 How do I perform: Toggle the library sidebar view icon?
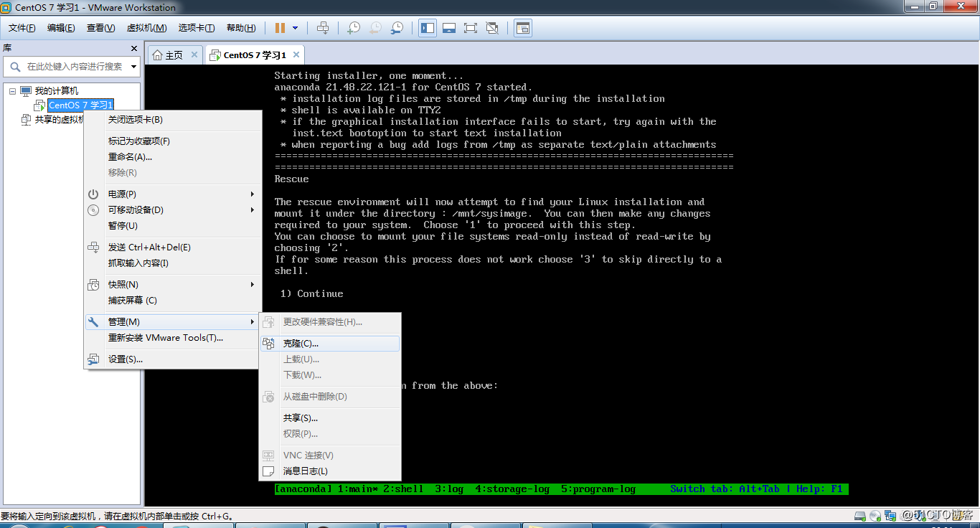[x=428, y=28]
